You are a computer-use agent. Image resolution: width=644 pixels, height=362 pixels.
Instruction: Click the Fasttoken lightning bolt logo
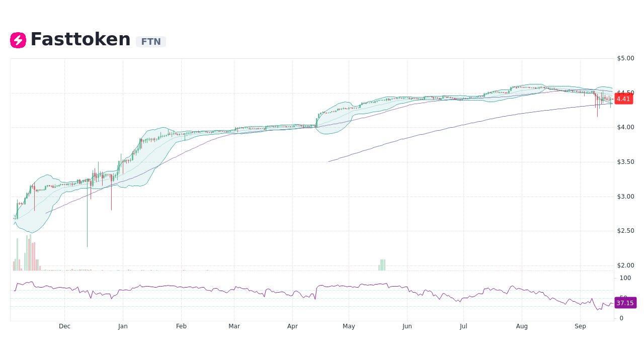coord(18,40)
